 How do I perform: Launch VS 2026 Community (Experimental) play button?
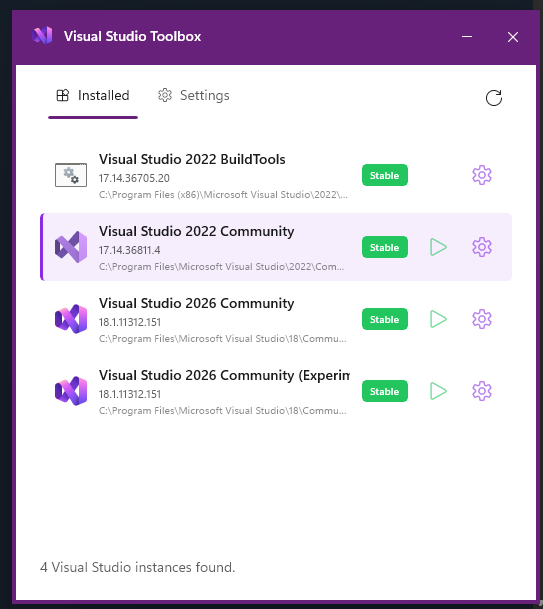pyautogui.click(x=438, y=391)
